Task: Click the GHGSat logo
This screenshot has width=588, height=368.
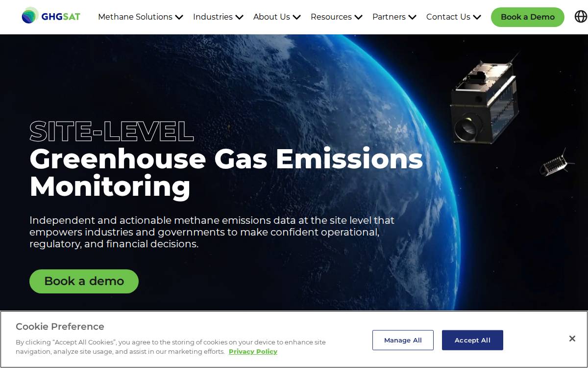Action: click(x=51, y=16)
